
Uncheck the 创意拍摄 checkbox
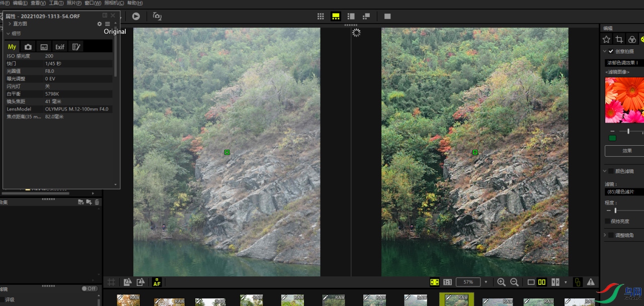pyautogui.click(x=611, y=51)
